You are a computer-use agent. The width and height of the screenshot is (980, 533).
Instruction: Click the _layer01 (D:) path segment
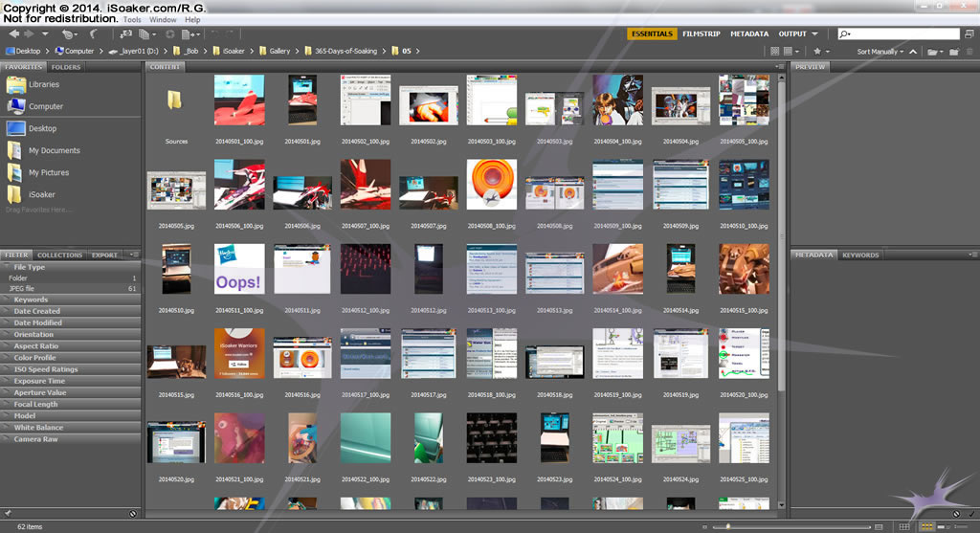click(134, 52)
